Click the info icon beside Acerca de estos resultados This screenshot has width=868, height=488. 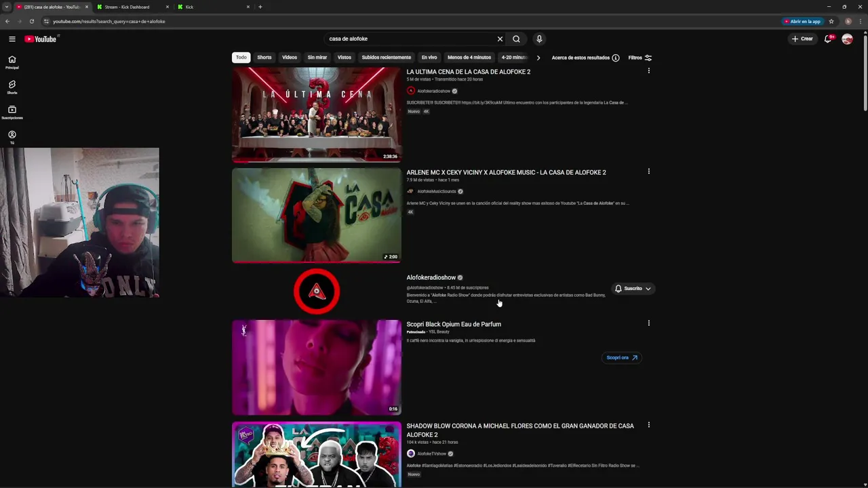616,58
